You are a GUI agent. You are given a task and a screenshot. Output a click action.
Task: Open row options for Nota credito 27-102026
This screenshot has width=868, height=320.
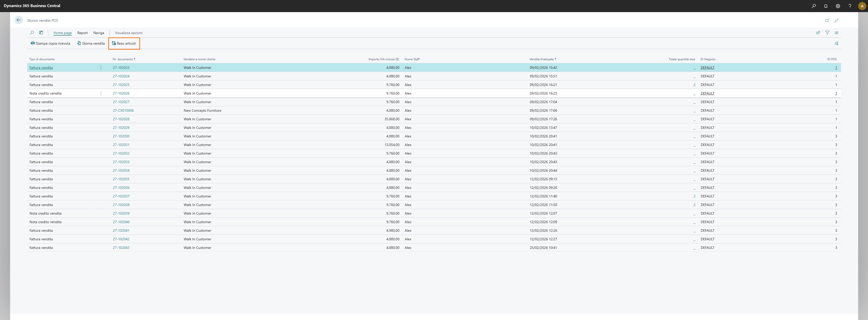point(101,93)
